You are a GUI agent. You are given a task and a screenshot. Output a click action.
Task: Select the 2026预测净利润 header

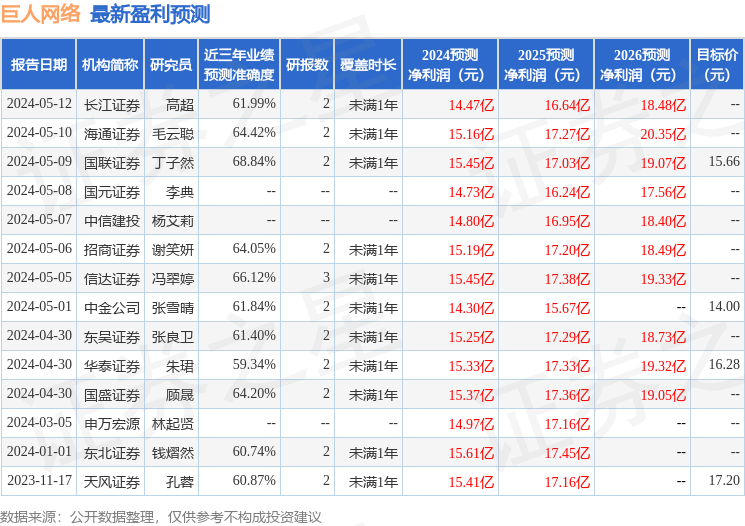click(x=642, y=65)
